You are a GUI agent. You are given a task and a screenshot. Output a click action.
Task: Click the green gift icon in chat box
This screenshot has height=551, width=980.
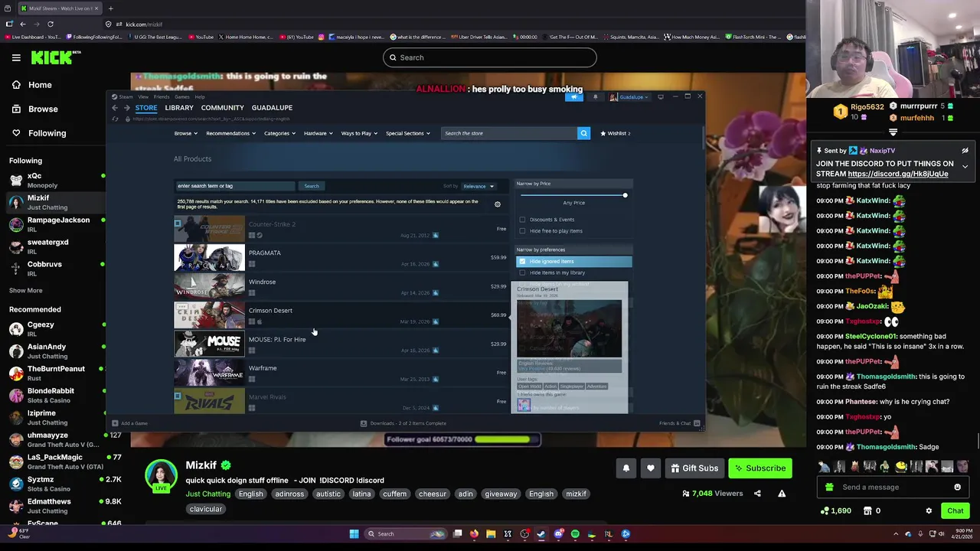(x=829, y=487)
